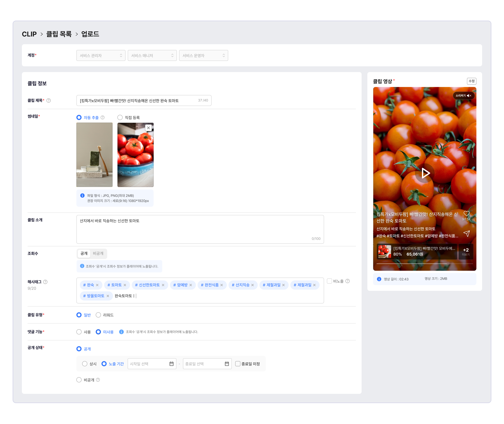Open the calendar icon in 시작일 선택 field
The width and height of the screenshot is (504, 424).
coord(171,364)
